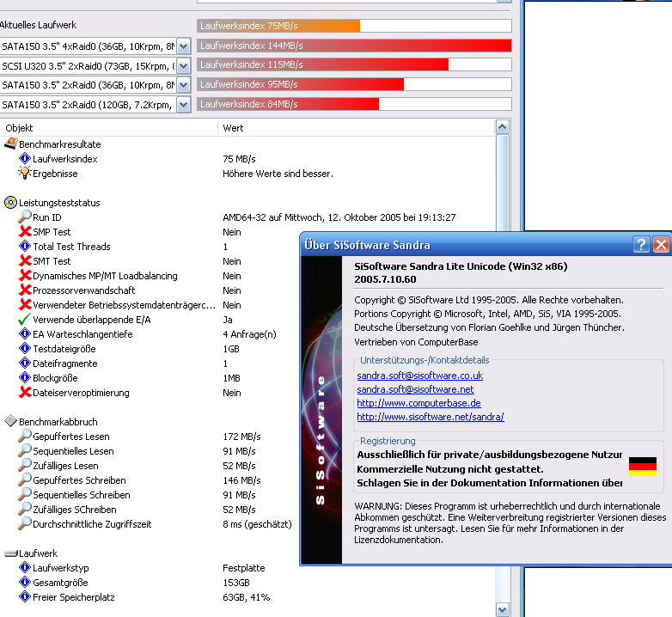Click the Laufwerksindex 95MB/s bar
Screen dimensions: 672x617
click(301, 84)
